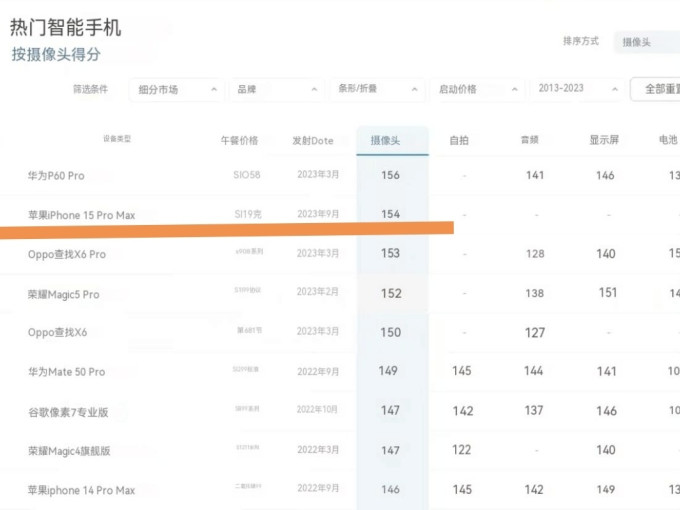Open the 排序方式 摄像头 sort dropdown
The height and width of the screenshot is (510, 680).
click(x=647, y=42)
